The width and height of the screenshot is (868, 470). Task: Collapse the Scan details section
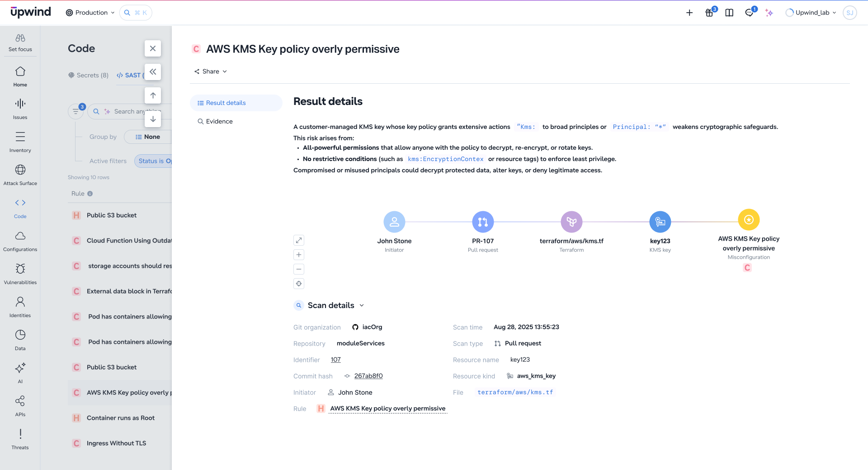(x=362, y=305)
